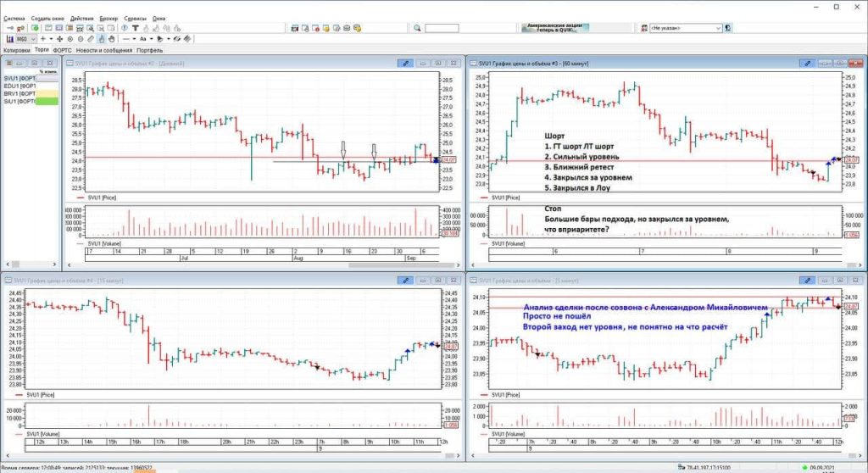Toggle the link button on the daily chart window

pyautogui.click(x=405, y=63)
